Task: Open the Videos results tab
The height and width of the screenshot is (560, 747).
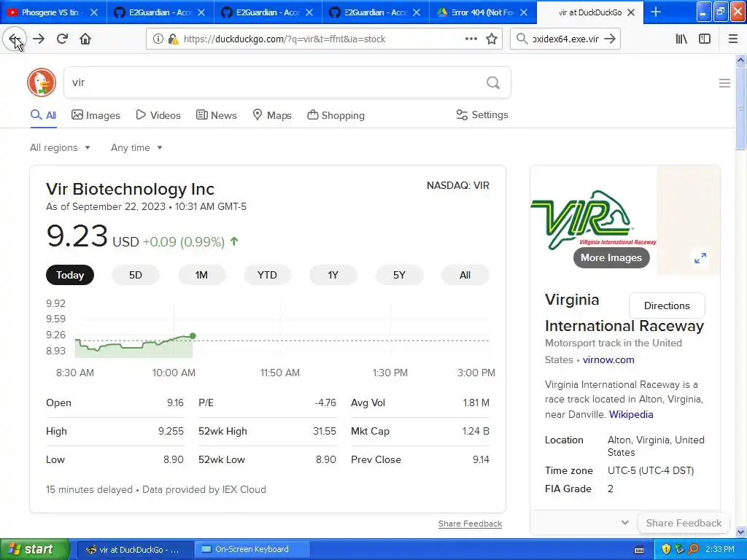Action: pyautogui.click(x=158, y=115)
